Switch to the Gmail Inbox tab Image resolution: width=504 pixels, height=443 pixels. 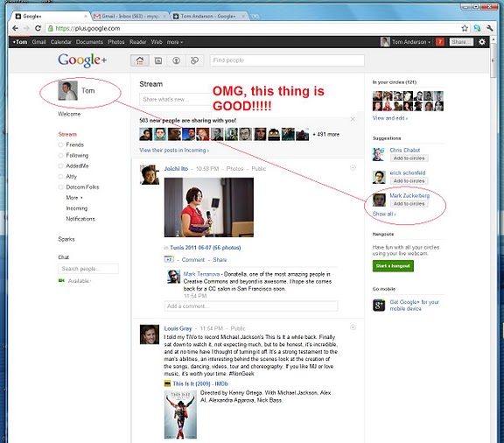pos(130,16)
